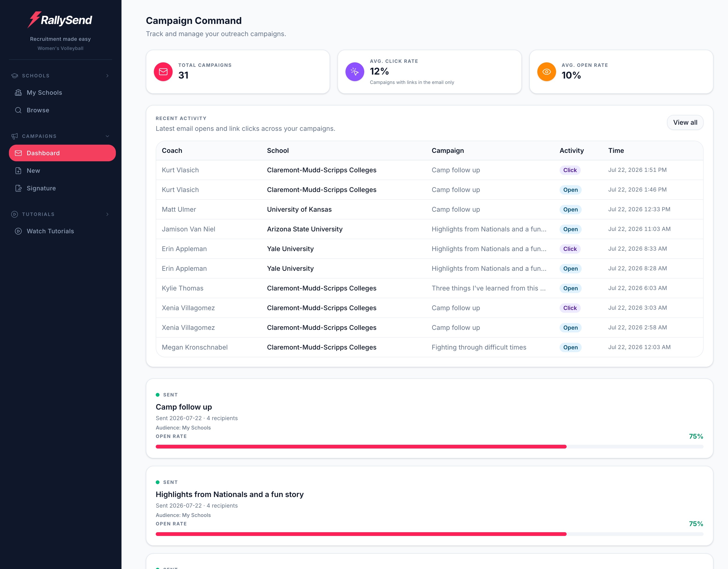Click the Campaign column header
The height and width of the screenshot is (569, 728).
tap(448, 151)
